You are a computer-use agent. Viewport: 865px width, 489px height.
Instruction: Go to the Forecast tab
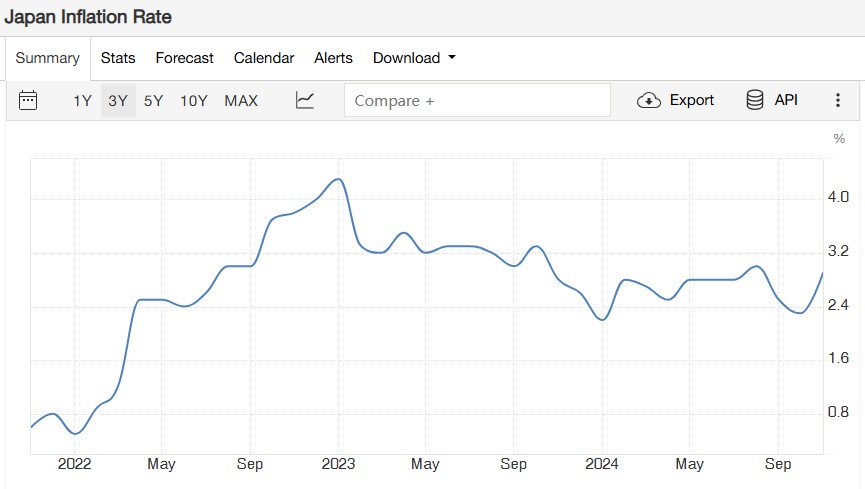[x=184, y=58]
